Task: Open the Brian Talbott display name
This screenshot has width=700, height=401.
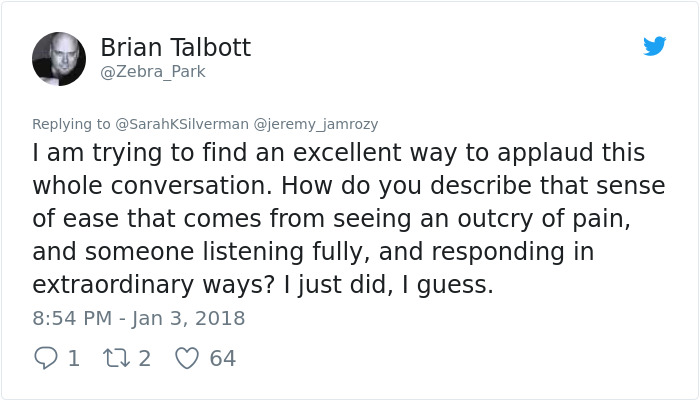Action: [x=175, y=47]
